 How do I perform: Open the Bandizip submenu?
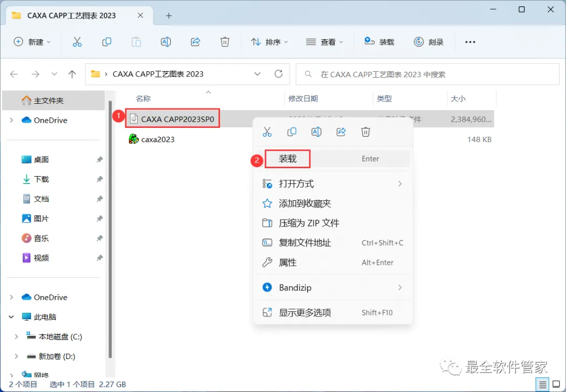click(x=332, y=288)
